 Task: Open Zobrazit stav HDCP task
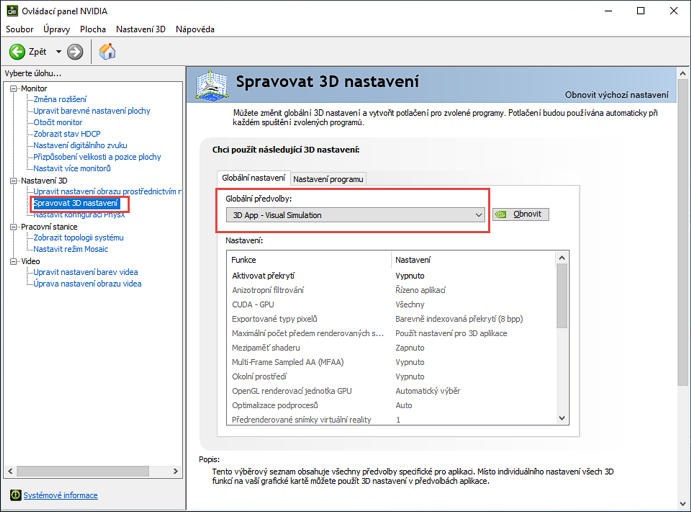coord(67,134)
